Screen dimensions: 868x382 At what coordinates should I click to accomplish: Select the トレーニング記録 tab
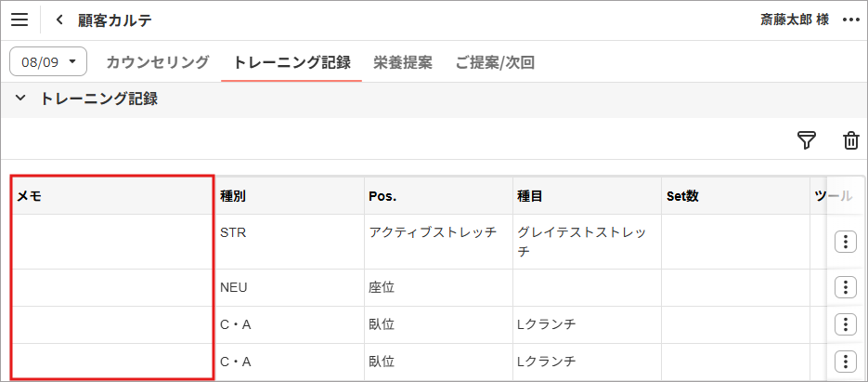pos(291,62)
